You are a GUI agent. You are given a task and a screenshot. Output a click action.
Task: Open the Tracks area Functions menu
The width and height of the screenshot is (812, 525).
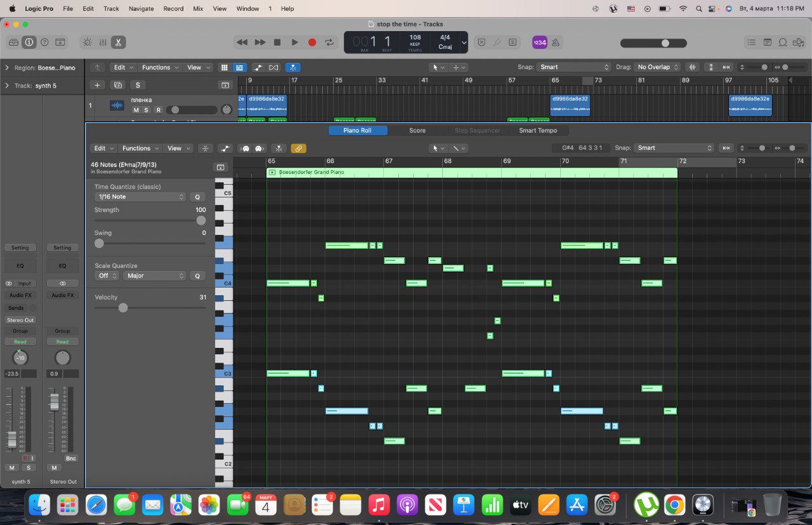coord(159,67)
